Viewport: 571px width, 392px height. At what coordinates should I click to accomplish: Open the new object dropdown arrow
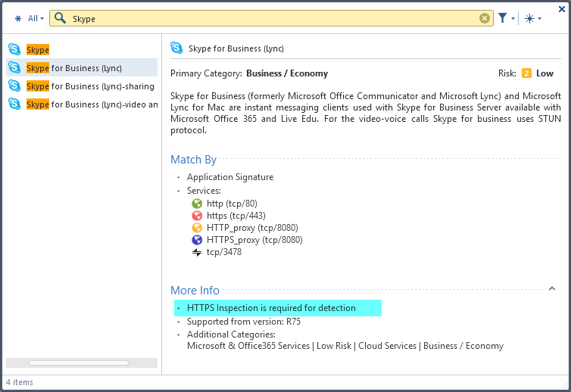tap(539, 18)
